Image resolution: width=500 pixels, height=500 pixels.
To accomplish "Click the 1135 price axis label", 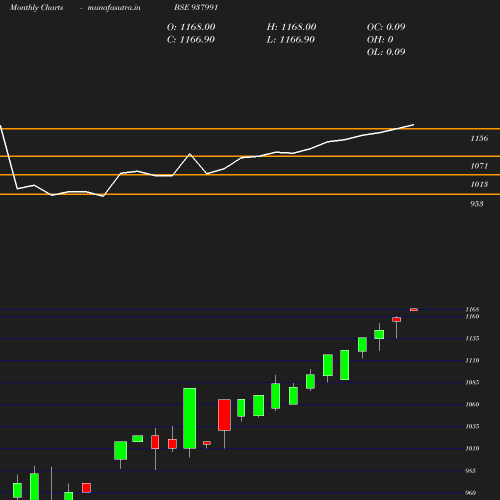I will 472,338.
